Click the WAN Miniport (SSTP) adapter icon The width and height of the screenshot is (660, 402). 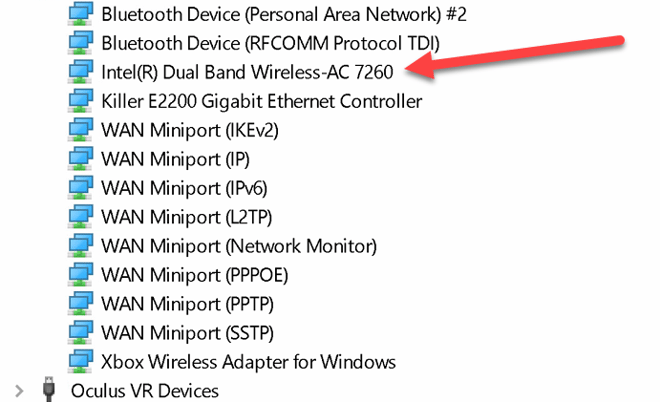pyautogui.click(x=80, y=333)
